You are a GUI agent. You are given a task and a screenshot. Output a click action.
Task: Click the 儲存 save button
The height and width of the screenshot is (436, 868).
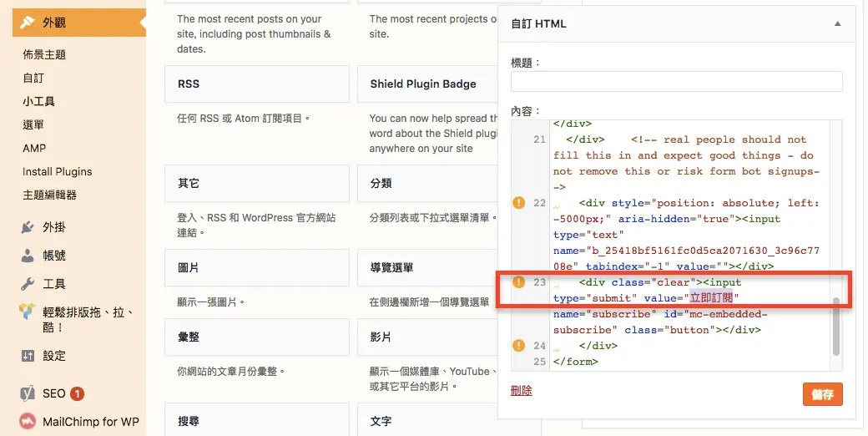823,394
